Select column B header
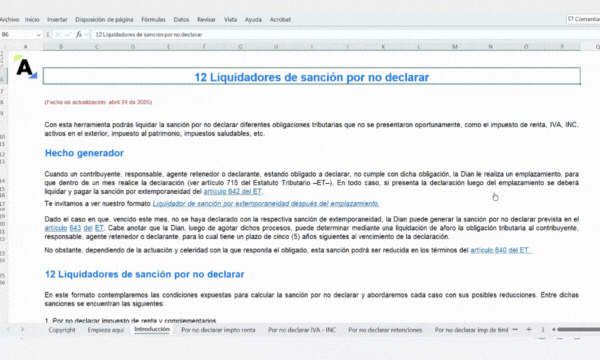Screen dimensions: 600x360 point(61,47)
